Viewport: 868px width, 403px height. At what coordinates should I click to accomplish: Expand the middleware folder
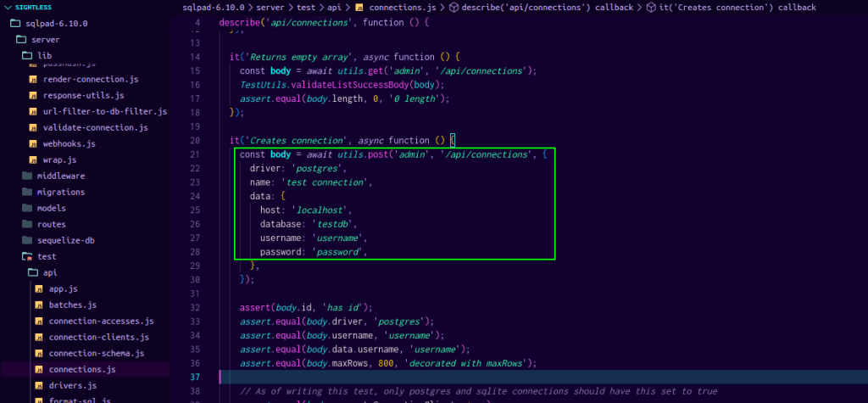60,176
